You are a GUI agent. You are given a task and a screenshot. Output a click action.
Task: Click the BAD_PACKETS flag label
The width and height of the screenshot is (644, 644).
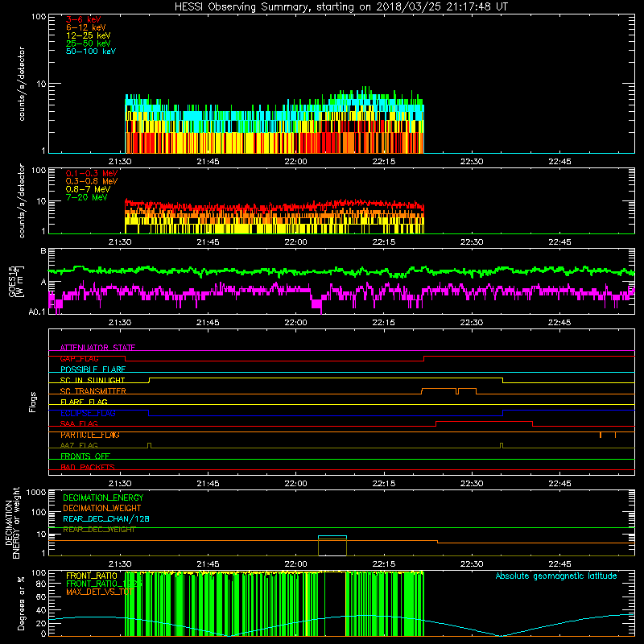[x=88, y=467]
